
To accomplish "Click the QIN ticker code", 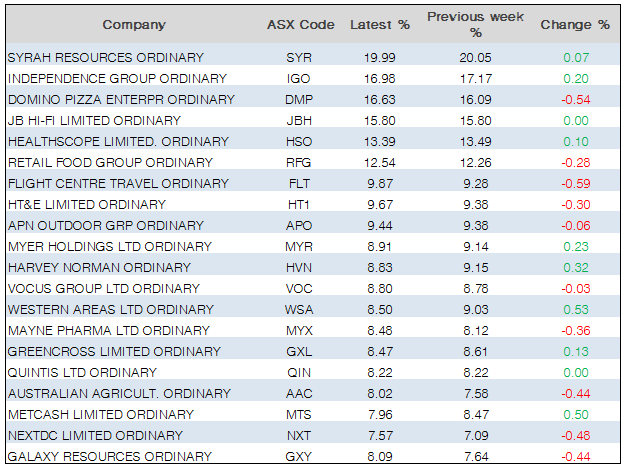I will (x=298, y=372).
